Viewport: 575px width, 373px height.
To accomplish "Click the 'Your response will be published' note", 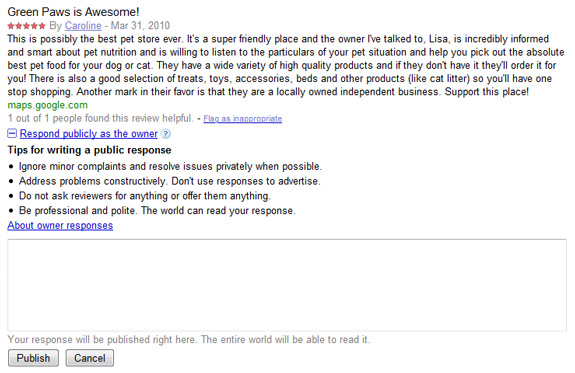I will tap(189, 340).
